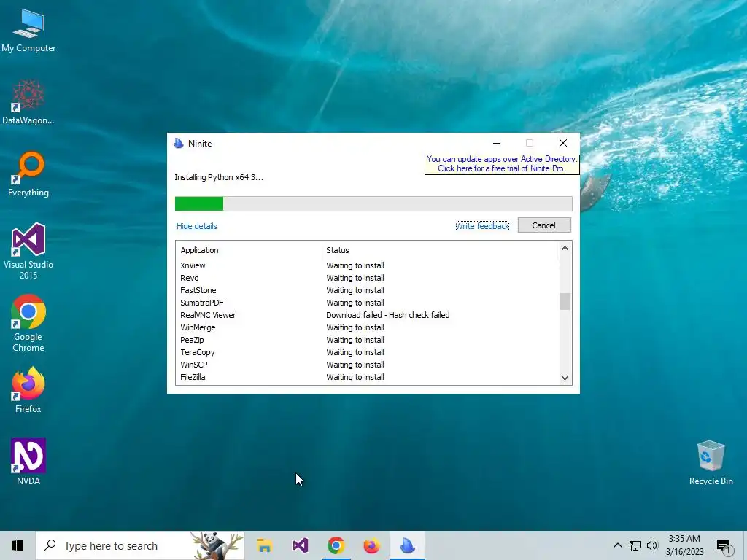747x560 pixels.
Task: Click the application list scrollbar thumb
Action: 565,301
